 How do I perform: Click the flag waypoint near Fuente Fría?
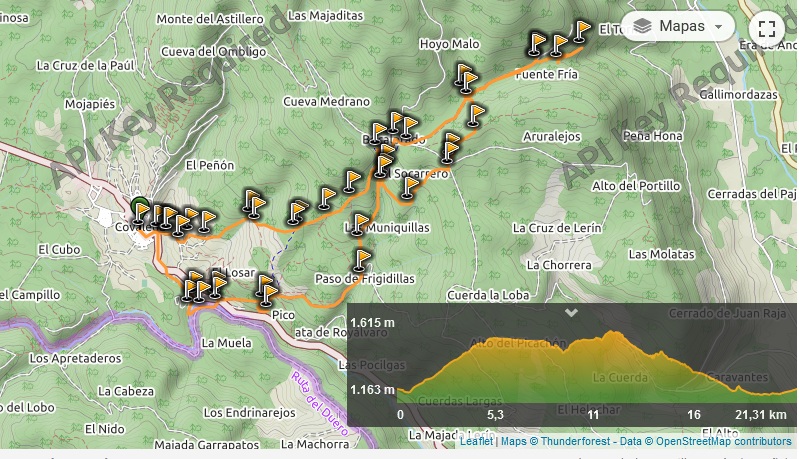point(466,82)
